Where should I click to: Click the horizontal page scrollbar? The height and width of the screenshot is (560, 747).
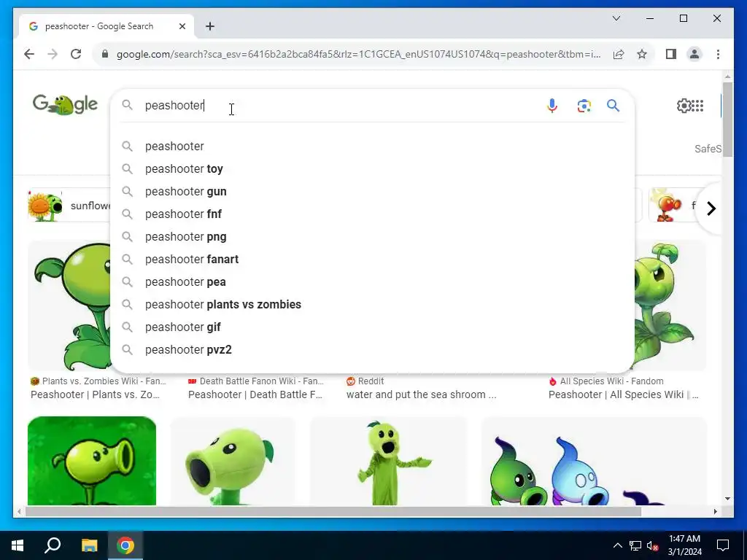pyautogui.click(x=333, y=511)
